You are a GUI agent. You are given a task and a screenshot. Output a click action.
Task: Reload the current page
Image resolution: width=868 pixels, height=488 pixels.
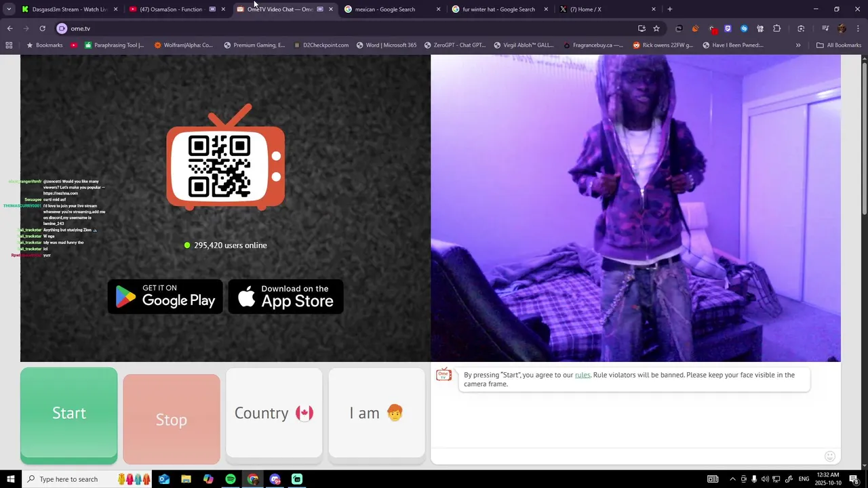42,28
